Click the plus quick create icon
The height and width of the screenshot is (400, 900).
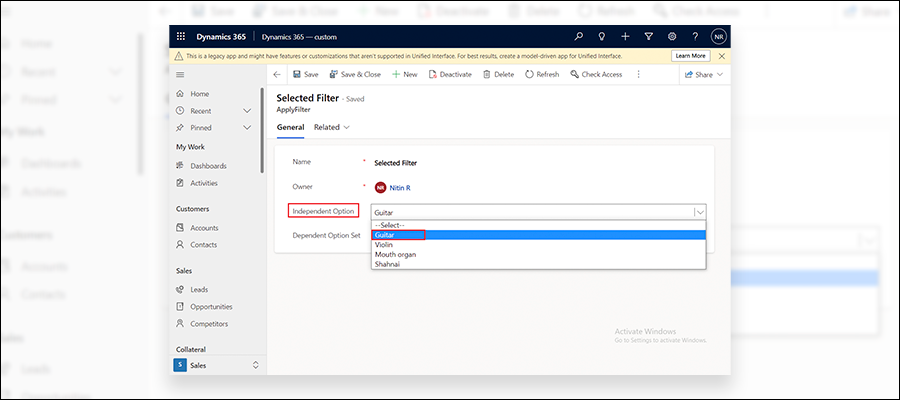click(625, 37)
